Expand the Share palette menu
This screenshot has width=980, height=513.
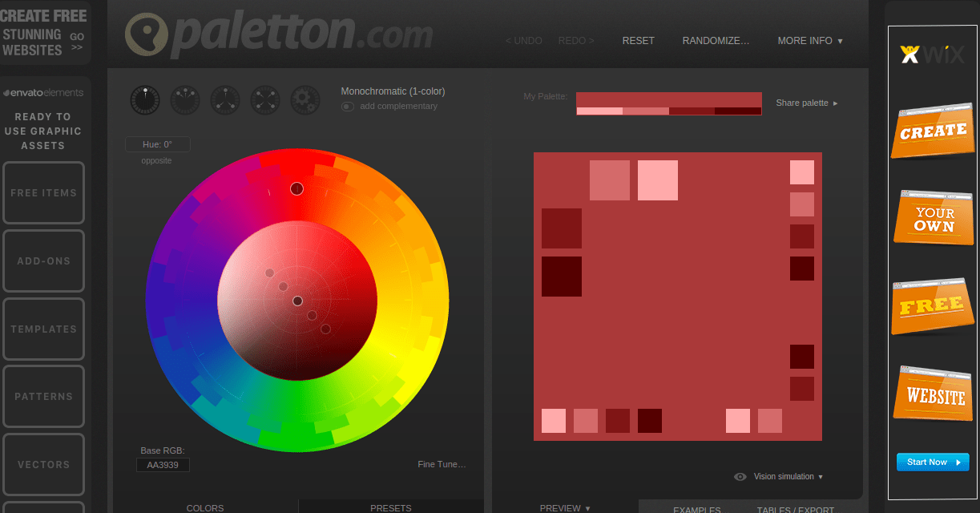click(x=807, y=103)
